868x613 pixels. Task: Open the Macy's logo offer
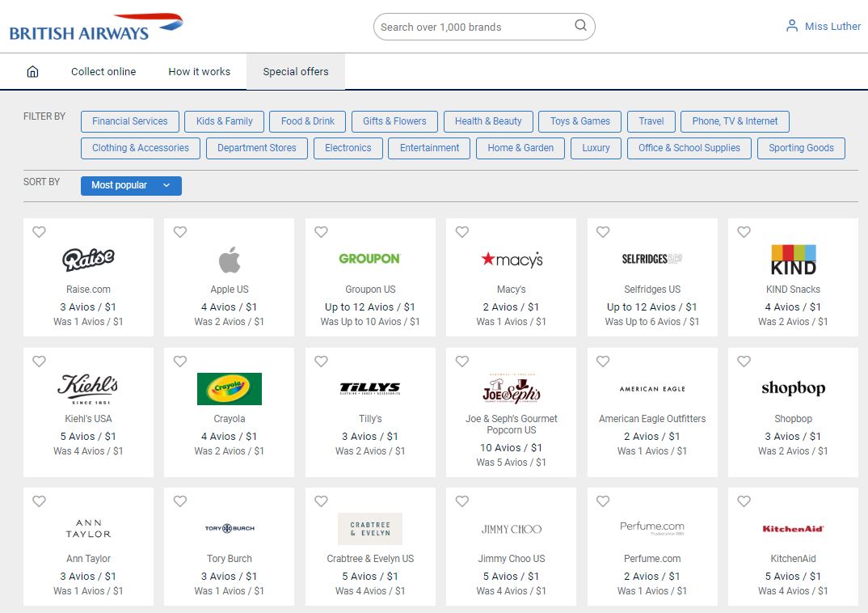click(x=512, y=259)
